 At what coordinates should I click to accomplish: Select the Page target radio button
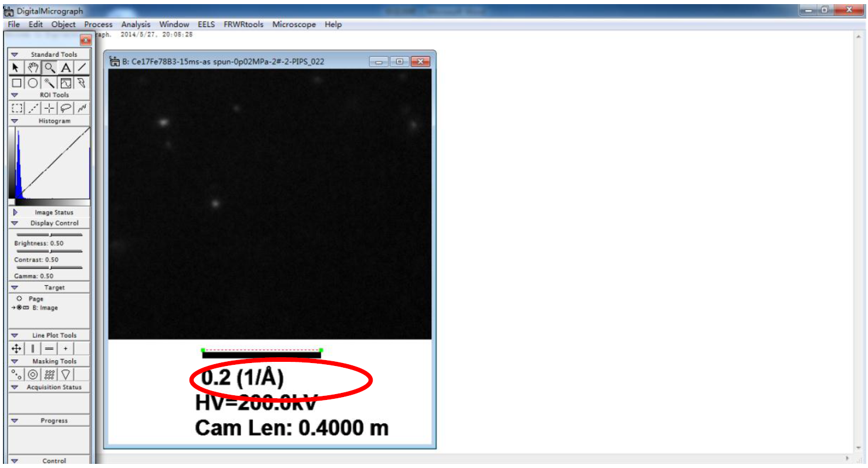19,299
